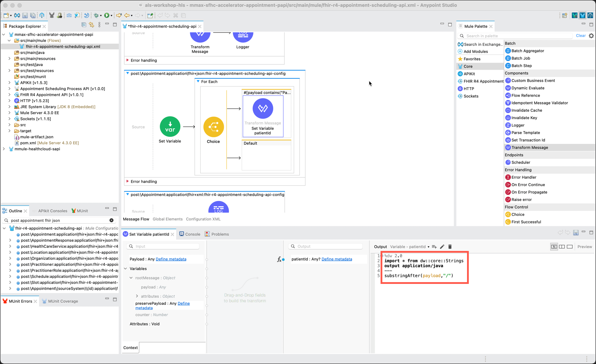The image size is (596, 364).
Task: Click Add new target icon in Output
Action: pyautogui.click(x=434, y=247)
